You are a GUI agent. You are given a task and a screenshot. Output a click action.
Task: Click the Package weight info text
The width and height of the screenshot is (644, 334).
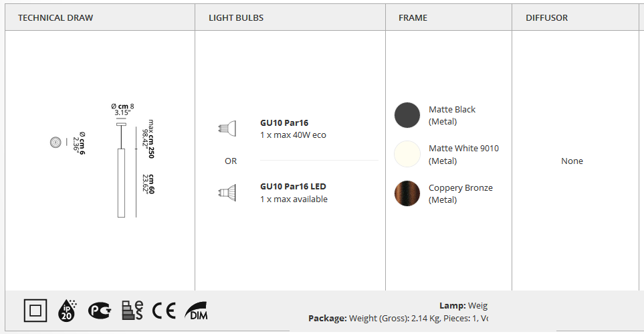pyautogui.click(x=398, y=319)
